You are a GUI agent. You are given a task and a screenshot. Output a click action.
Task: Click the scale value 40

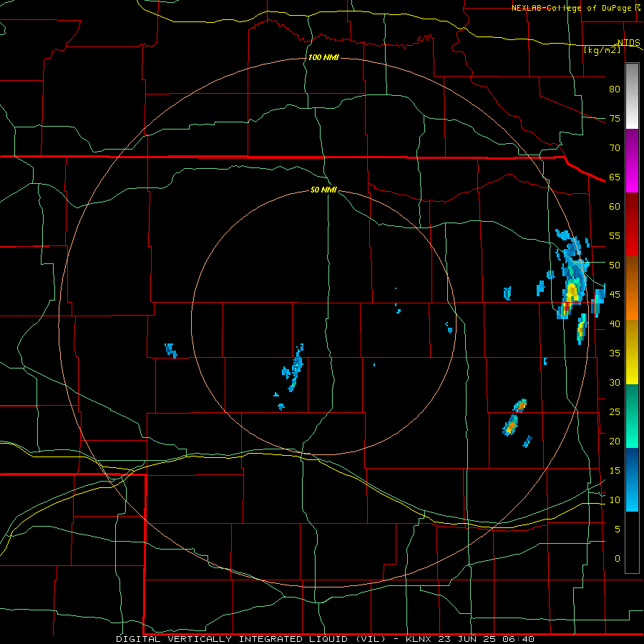pos(615,323)
